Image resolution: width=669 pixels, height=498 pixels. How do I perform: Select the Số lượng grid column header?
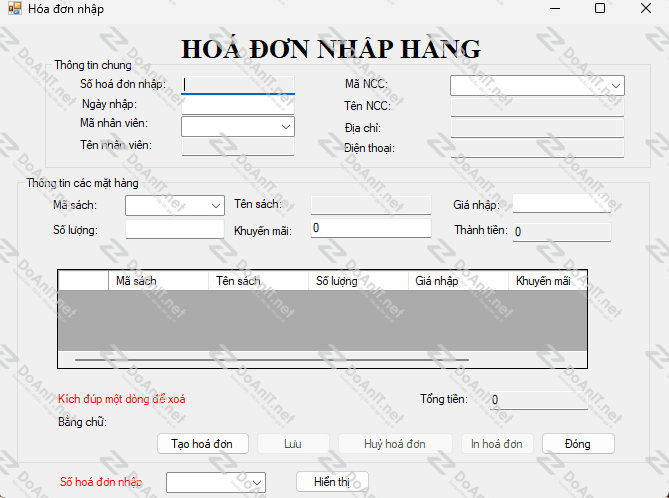tap(357, 281)
